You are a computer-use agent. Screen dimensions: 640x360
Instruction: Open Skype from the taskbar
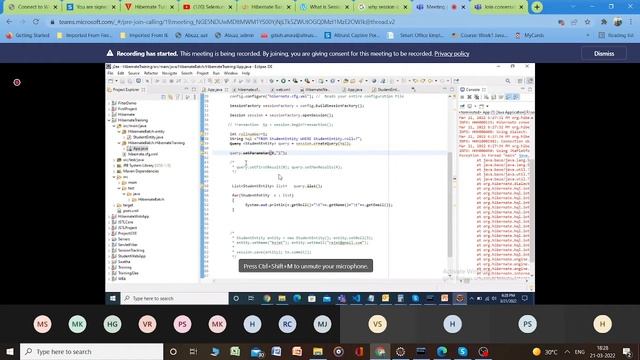click(x=462, y=351)
